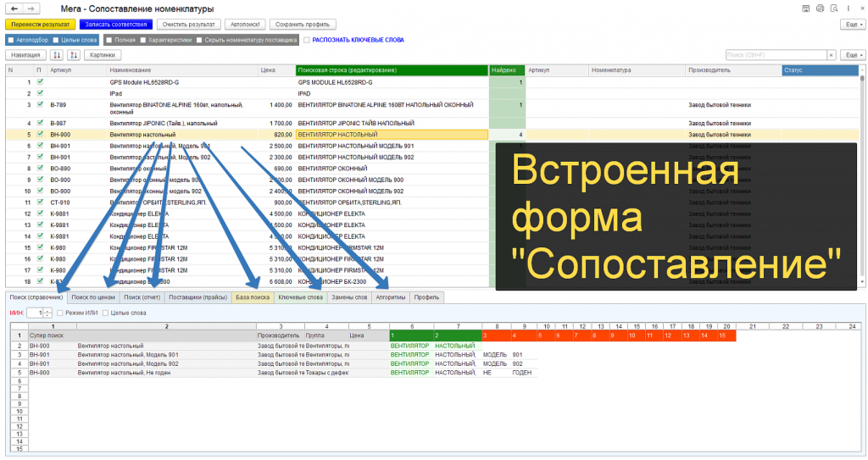
Task: Click the upper table vertical scrollbar
Action: [862, 179]
